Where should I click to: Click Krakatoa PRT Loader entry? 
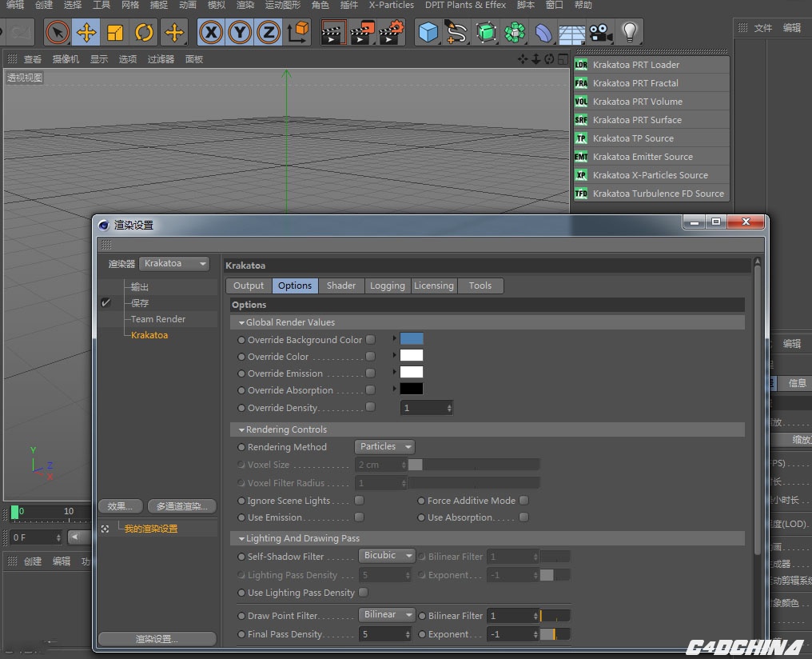[x=651, y=65]
